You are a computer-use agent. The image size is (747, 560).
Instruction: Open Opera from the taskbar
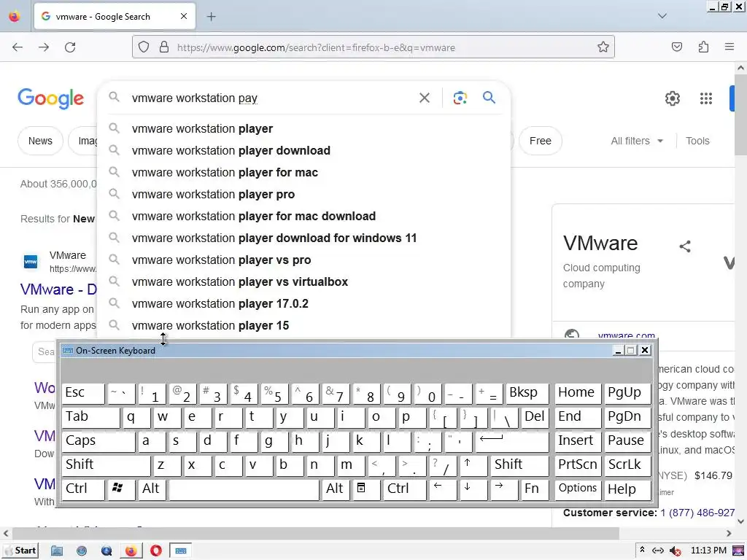click(156, 551)
